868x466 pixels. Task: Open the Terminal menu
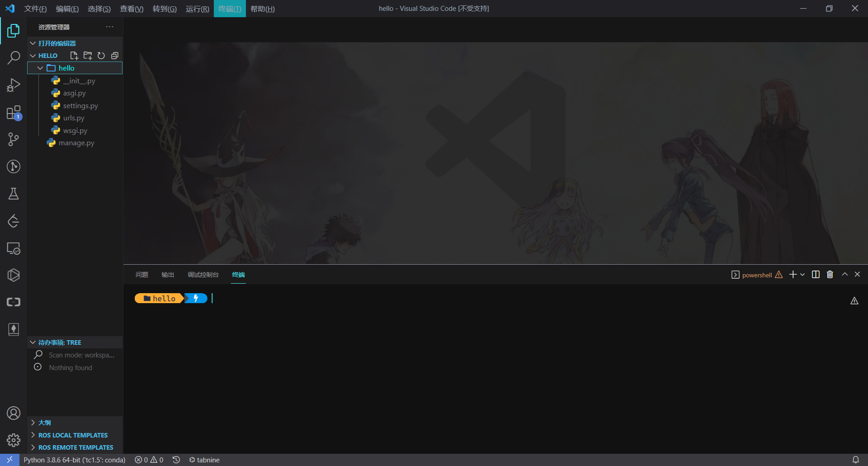230,9
